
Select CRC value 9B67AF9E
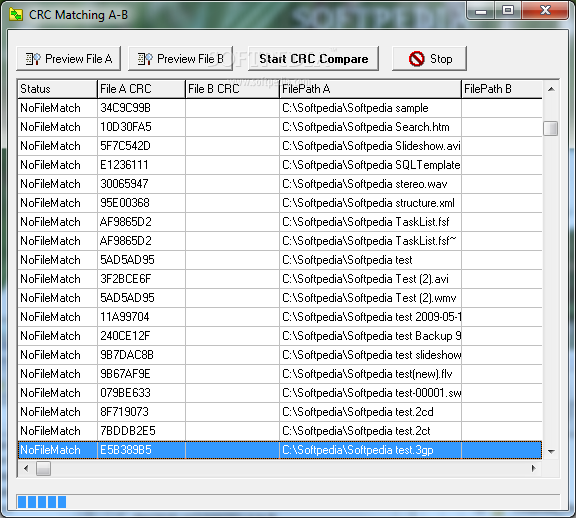tap(125, 374)
